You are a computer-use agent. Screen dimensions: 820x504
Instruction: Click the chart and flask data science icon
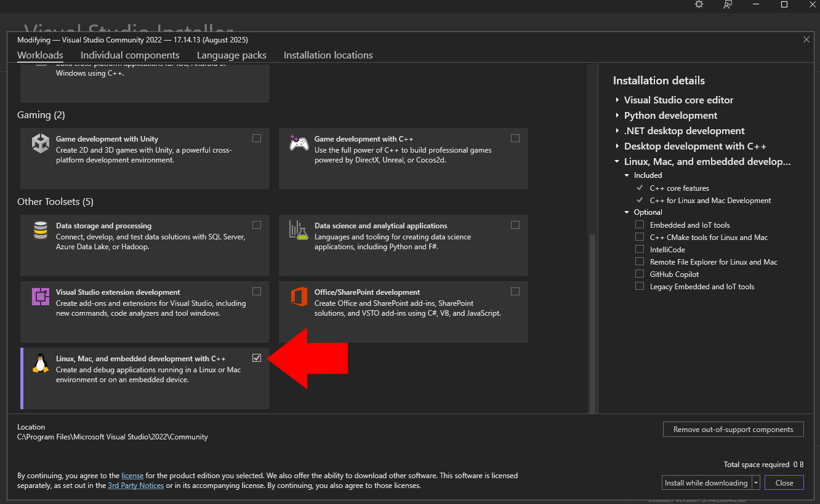[299, 230]
